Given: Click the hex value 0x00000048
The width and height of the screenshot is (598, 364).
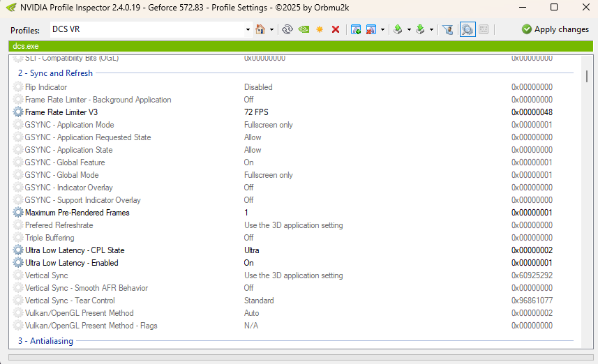Looking at the screenshot, I should point(532,112).
